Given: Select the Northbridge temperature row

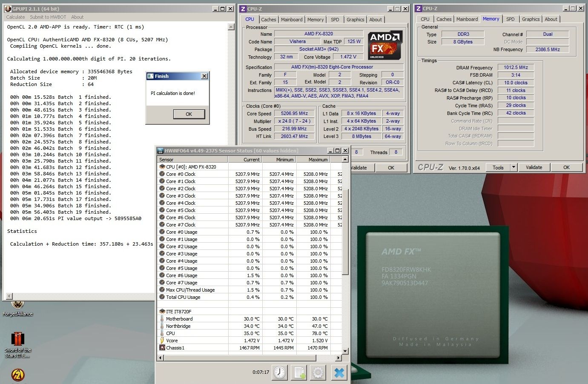Looking at the screenshot, I should click(250, 326).
